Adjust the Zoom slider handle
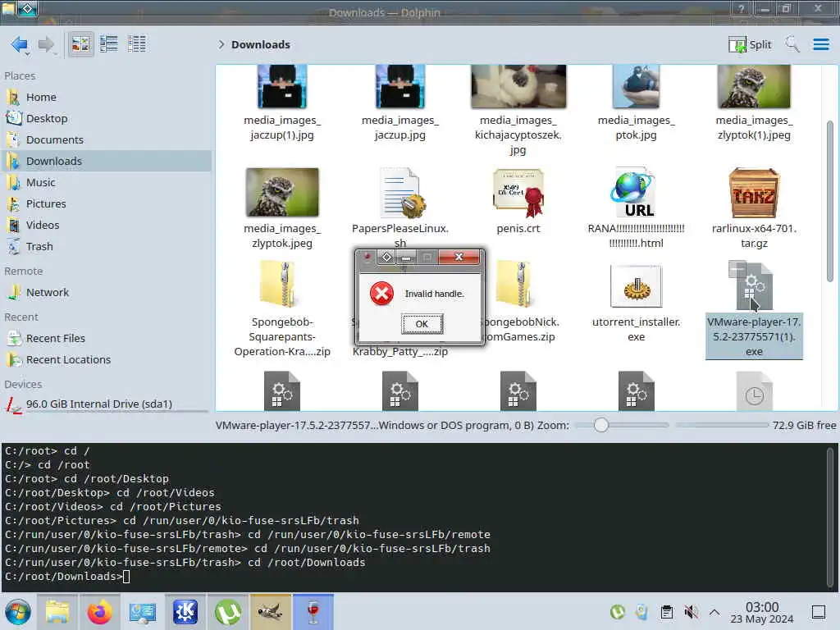 [x=601, y=425]
